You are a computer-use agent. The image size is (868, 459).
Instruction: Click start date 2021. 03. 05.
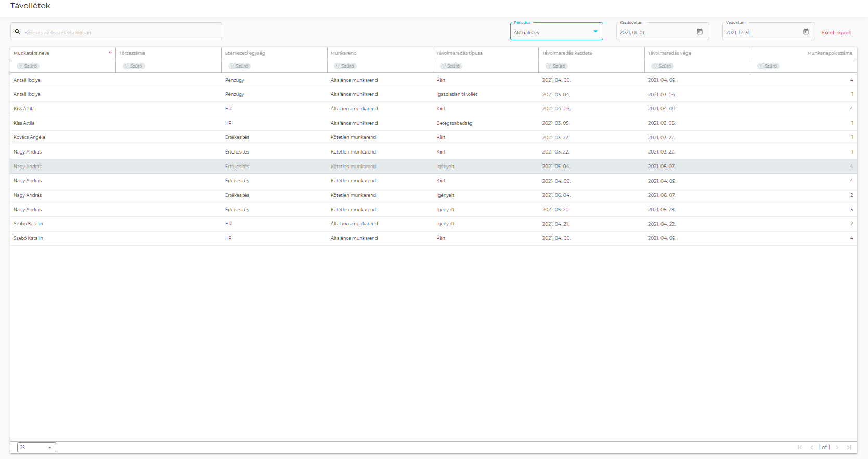[x=556, y=123]
